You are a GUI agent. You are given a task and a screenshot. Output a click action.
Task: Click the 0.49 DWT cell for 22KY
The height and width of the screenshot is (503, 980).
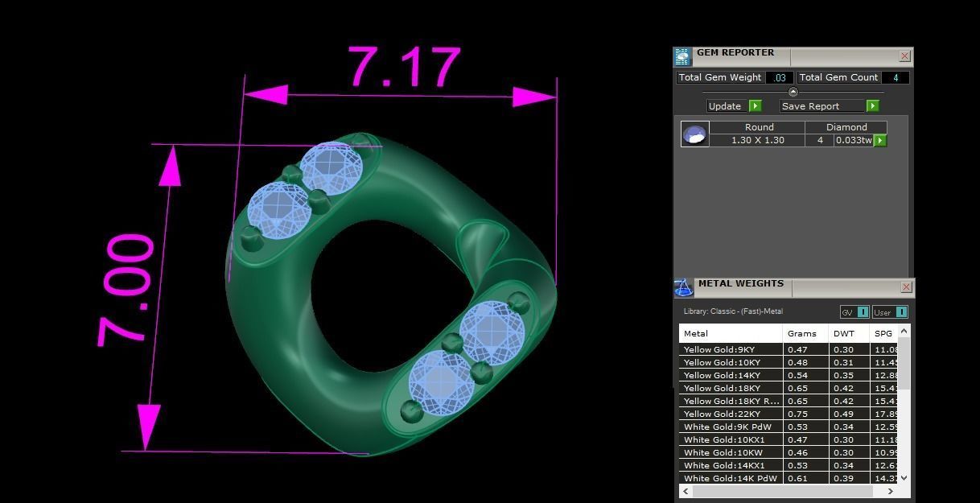(x=849, y=414)
